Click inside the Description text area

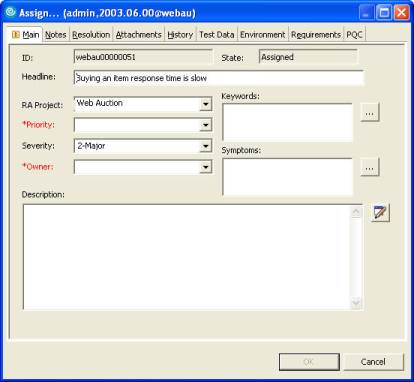(x=187, y=257)
